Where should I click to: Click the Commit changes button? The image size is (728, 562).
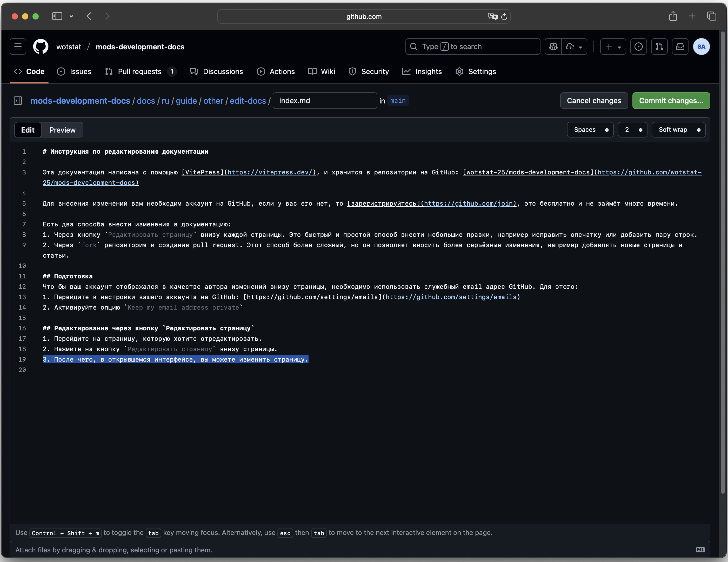[671, 101]
